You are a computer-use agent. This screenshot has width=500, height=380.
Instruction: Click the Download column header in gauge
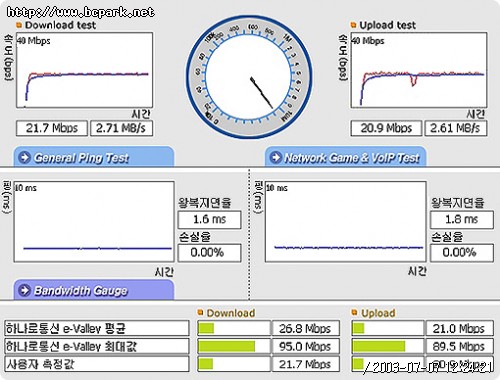click(231, 313)
